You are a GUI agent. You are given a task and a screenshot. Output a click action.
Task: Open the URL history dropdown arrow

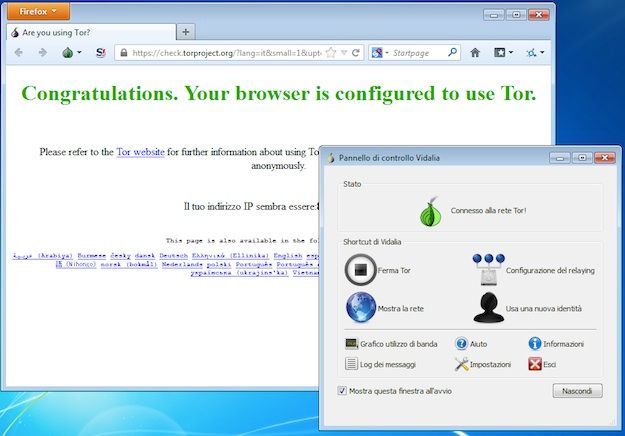point(344,53)
